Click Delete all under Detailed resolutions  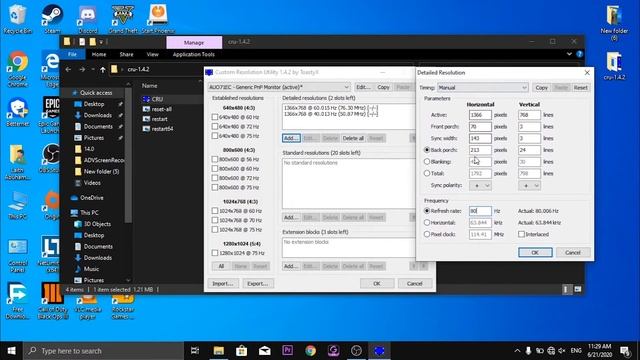(353, 138)
